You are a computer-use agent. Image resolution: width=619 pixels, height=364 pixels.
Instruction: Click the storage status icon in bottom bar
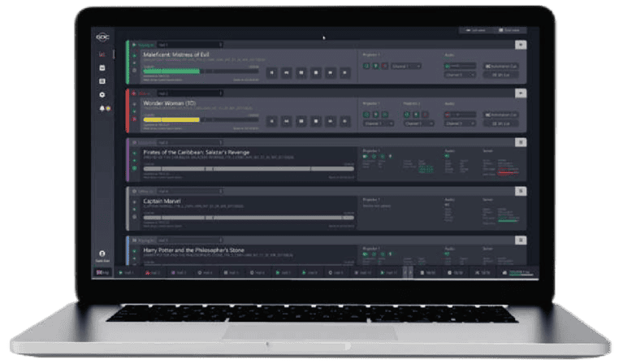504,273
